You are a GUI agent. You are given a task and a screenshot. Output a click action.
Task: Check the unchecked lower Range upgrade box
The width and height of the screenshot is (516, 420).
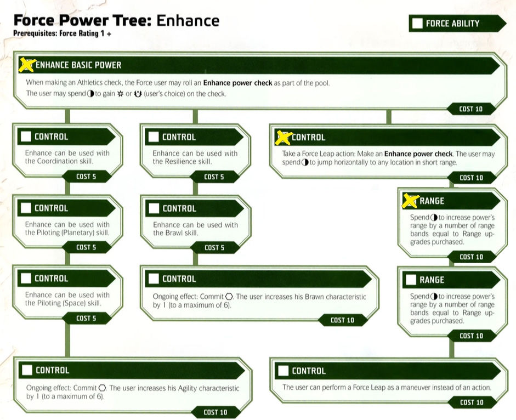click(410, 280)
